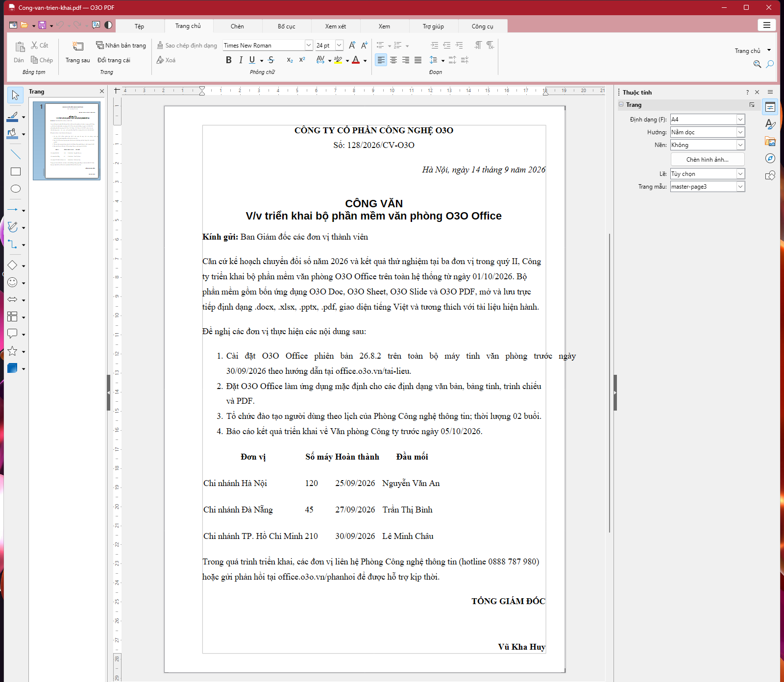Switch to the Xem xét tab
784x682 pixels.
[336, 26]
